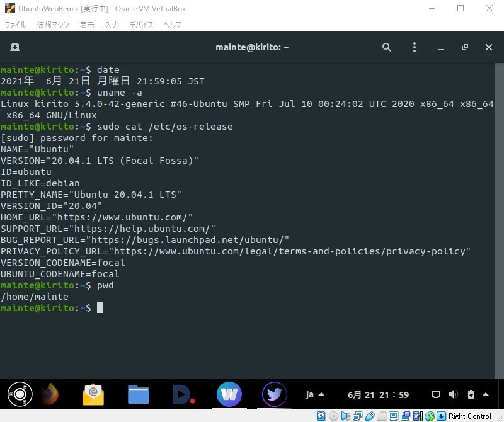Click the ID_LIKE=debian line
The height and width of the screenshot is (422, 504).
point(40,183)
